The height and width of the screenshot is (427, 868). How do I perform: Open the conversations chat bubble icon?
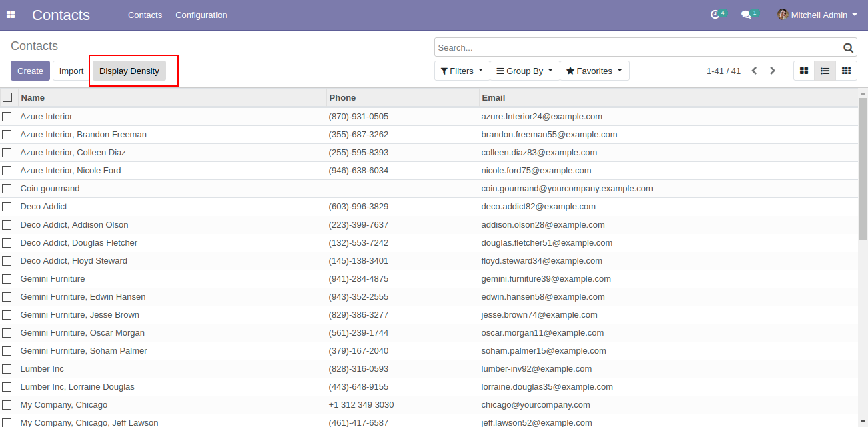[746, 15]
